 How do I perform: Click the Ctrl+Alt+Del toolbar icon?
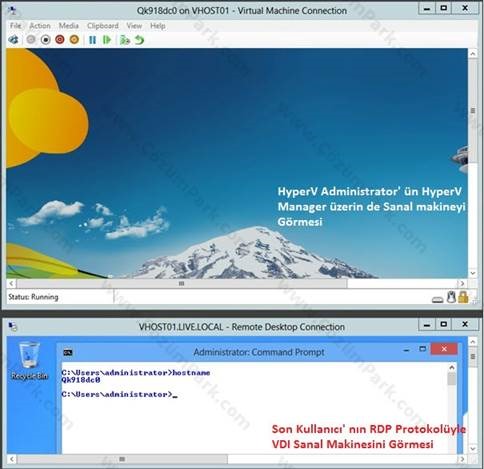[14, 40]
